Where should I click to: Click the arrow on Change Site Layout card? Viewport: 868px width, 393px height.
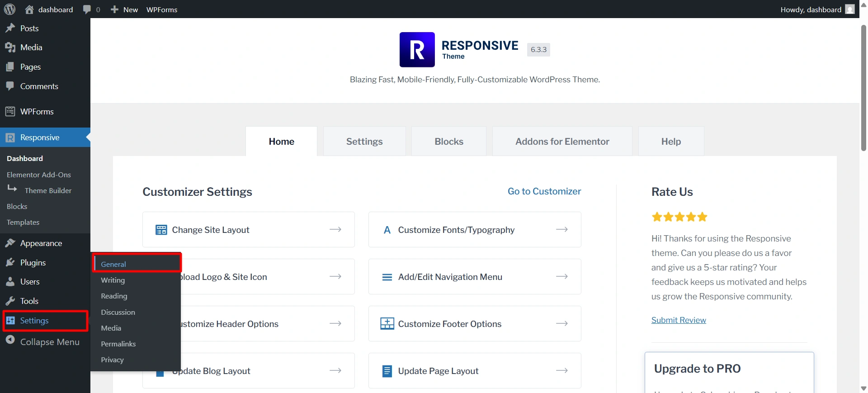tap(335, 229)
